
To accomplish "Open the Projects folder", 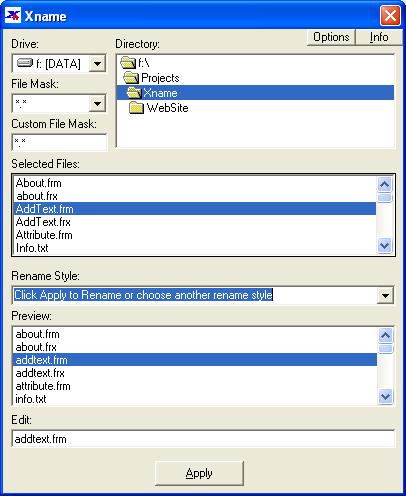I will [151, 78].
